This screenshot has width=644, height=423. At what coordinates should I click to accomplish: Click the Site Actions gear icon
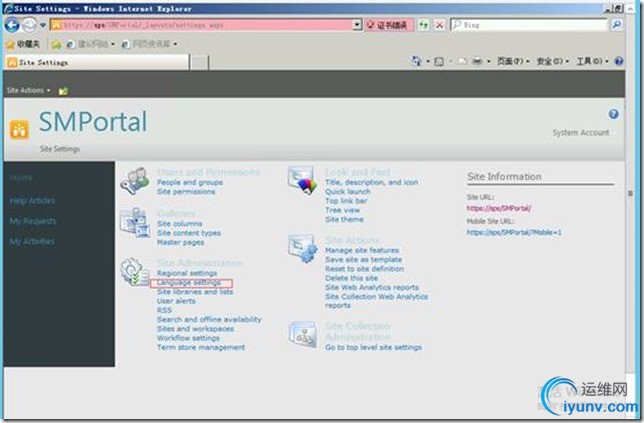303,248
